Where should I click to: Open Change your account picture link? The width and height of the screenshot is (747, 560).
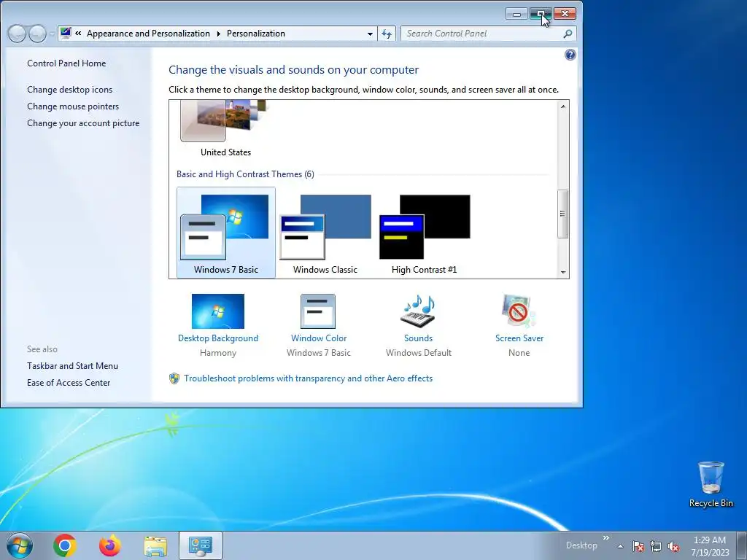(83, 122)
